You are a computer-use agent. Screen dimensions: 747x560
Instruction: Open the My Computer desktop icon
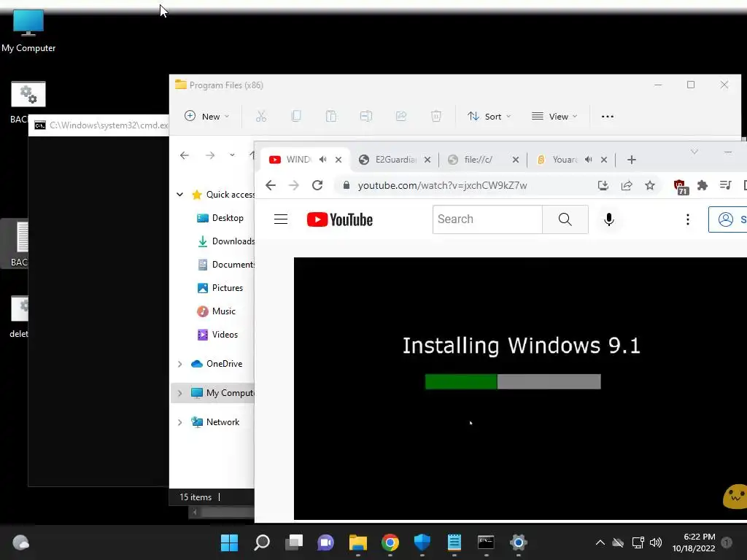[28, 31]
